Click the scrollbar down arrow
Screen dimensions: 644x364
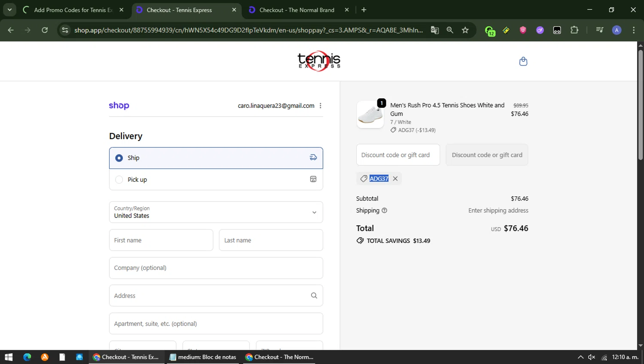click(641, 346)
